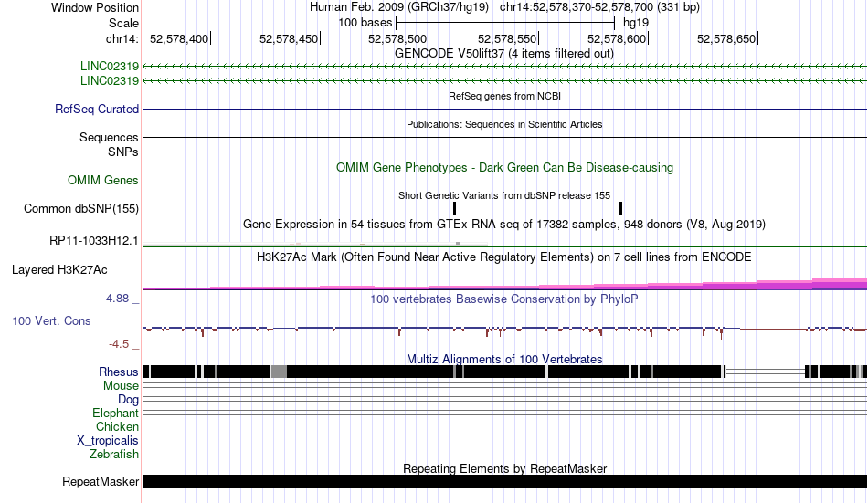Click the Zebrafish species label

(x=114, y=454)
